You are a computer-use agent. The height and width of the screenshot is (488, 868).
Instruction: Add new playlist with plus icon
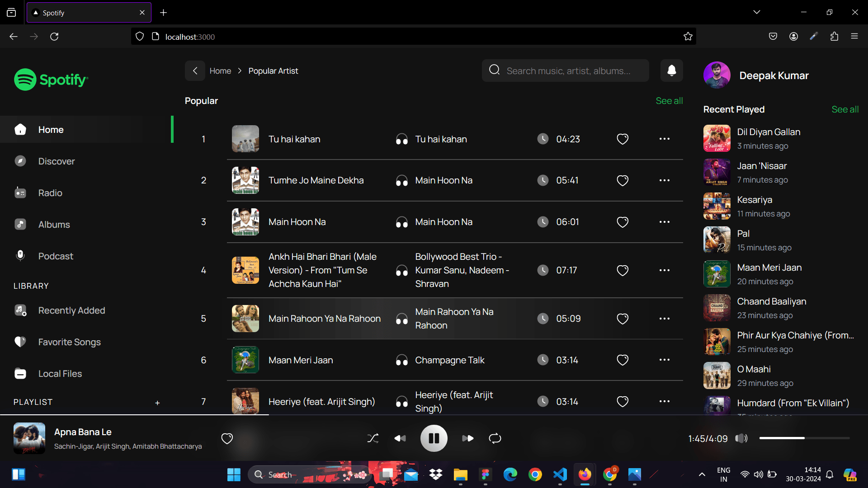point(157,403)
